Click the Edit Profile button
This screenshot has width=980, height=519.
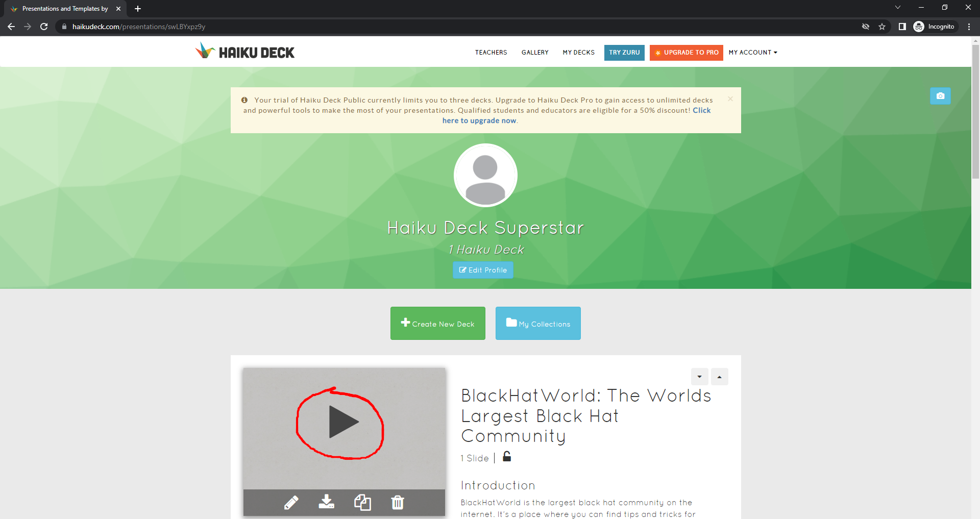click(483, 270)
